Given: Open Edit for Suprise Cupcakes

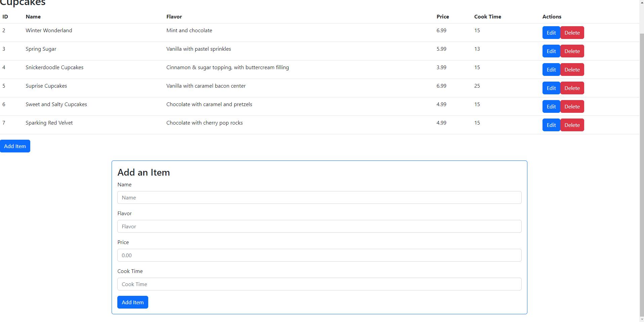Looking at the screenshot, I should [x=551, y=88].
